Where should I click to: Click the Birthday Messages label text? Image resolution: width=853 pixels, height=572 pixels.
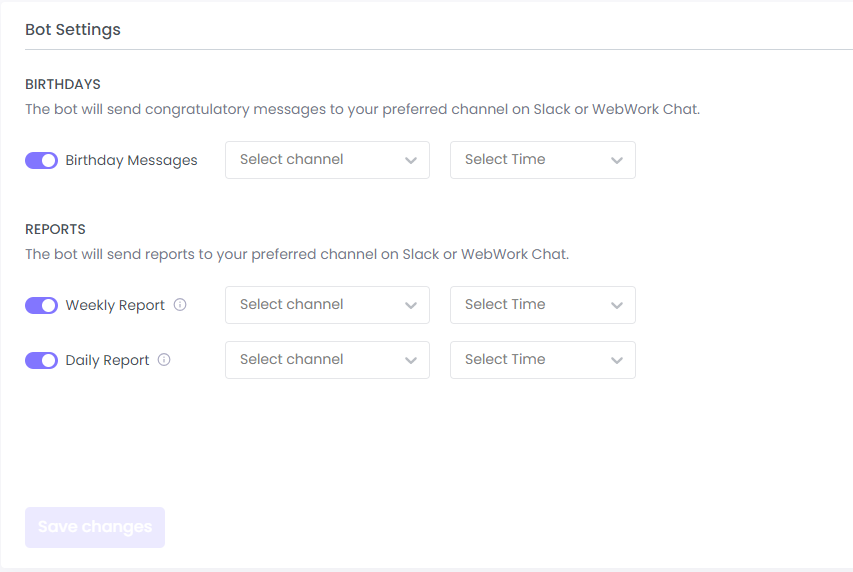click(131, 160)
